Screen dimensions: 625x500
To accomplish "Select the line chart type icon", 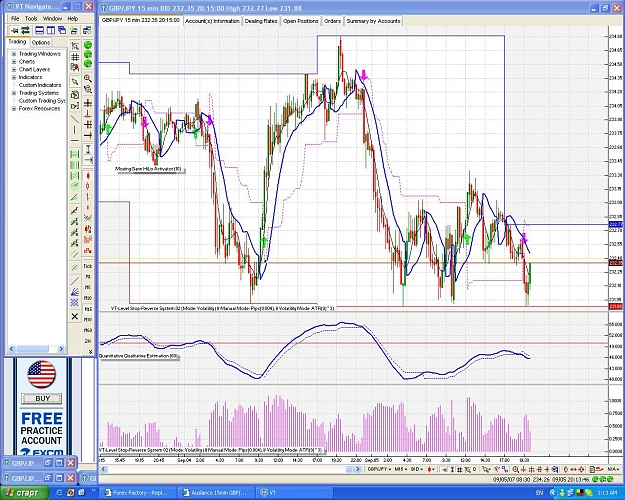I will 88,218.
